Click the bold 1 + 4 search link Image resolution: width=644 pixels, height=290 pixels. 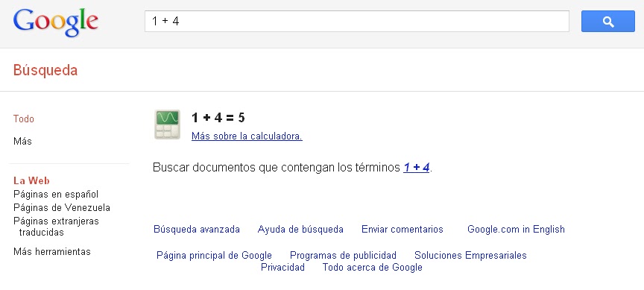click(x=416, y=168)
